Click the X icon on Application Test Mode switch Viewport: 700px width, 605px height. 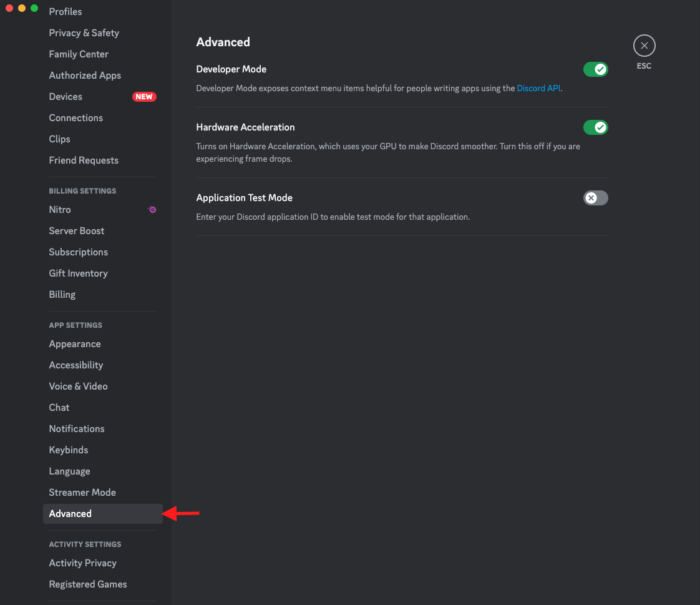pos(591,198)
